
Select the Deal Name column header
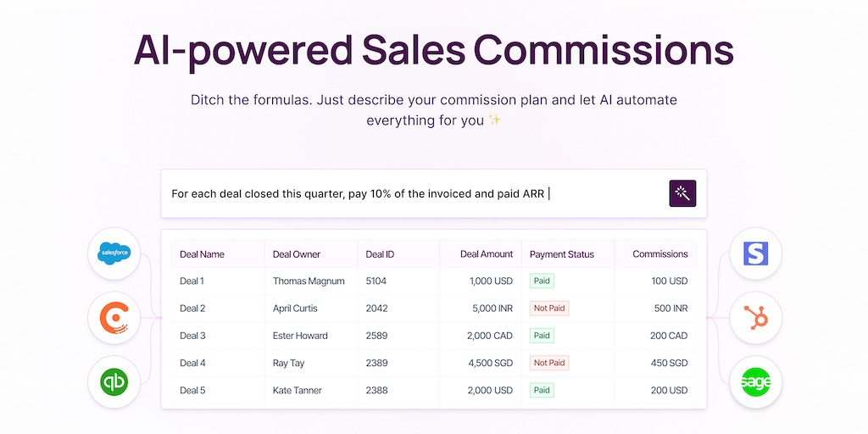pos(202,254)
